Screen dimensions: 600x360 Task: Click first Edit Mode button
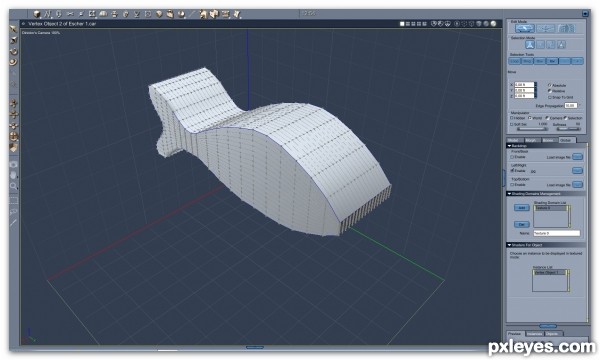point(525,28)
